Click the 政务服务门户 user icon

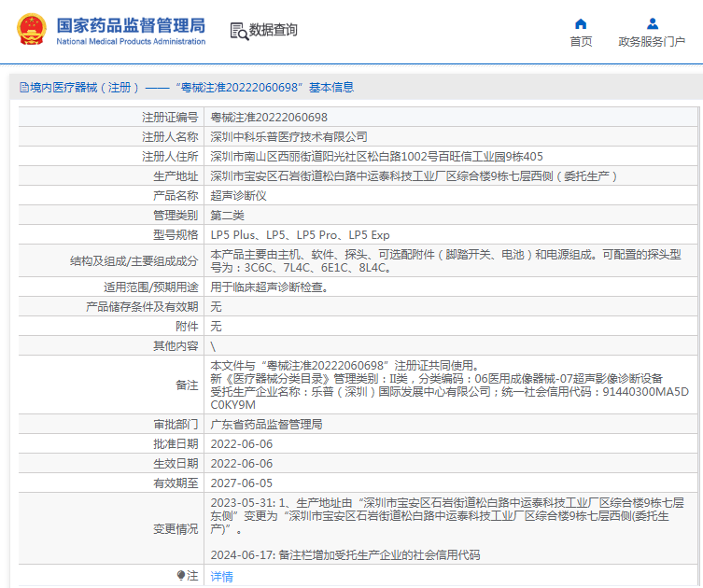pos(653,23)
